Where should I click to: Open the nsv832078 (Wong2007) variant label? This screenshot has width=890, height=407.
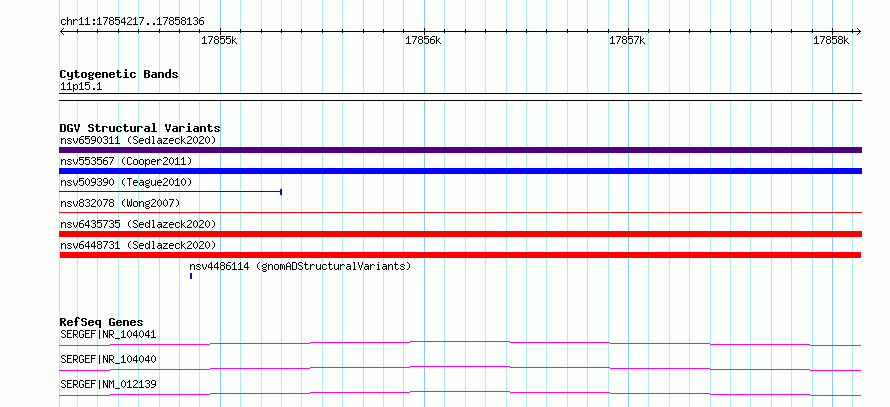coord(120,203)
